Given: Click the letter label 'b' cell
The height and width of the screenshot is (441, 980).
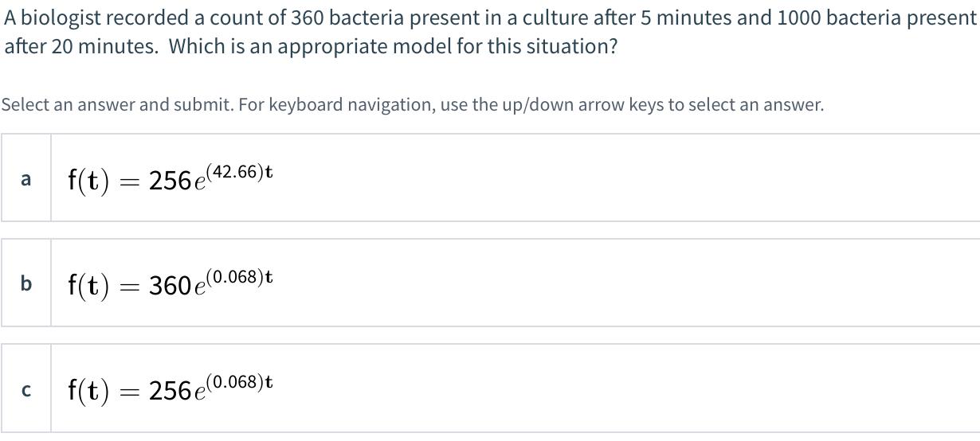Looking at the screenshot, I should (x=26, y=283).
